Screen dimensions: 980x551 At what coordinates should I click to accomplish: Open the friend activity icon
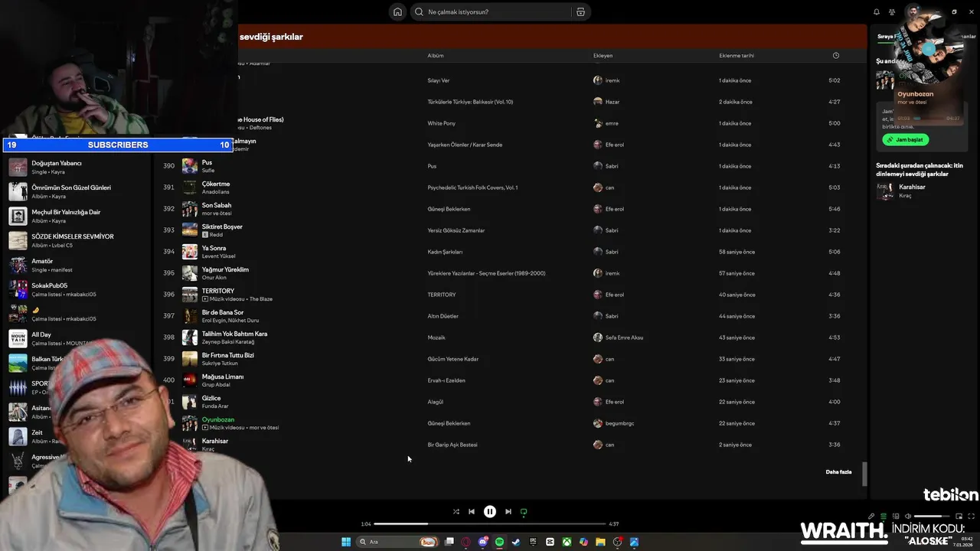[x=892, y=11]
